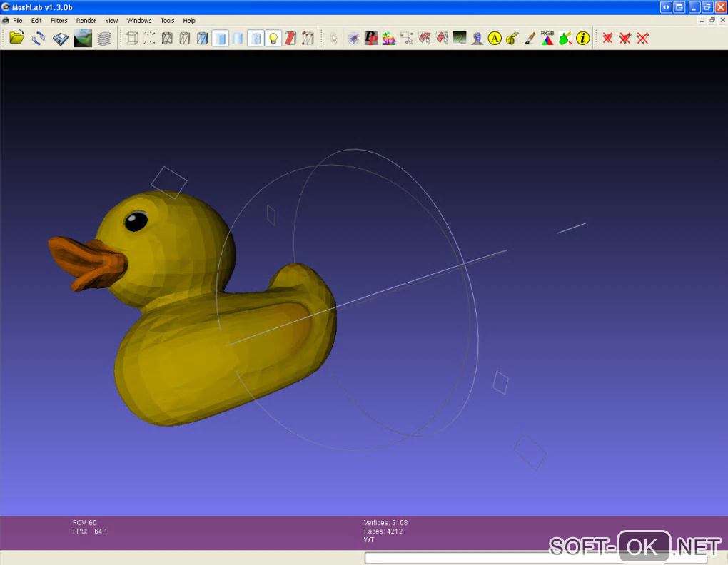Click the Vertices: 2108 readout
Screen dimensions: 728x565
pyautogui.click(x=385, y=523)
